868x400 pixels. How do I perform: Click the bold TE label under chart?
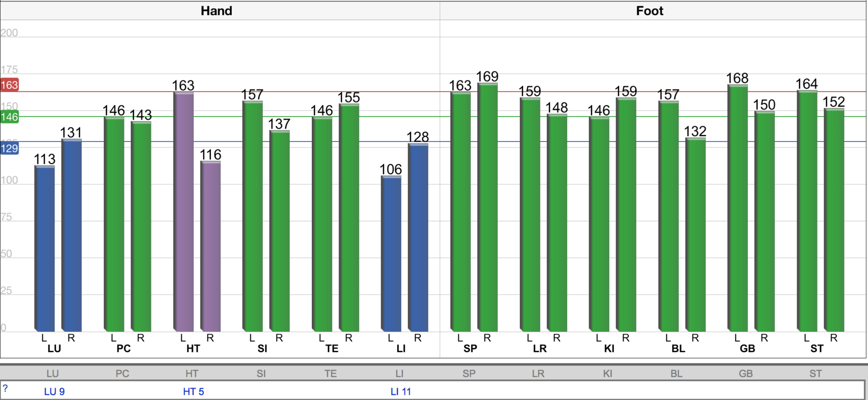332,348
